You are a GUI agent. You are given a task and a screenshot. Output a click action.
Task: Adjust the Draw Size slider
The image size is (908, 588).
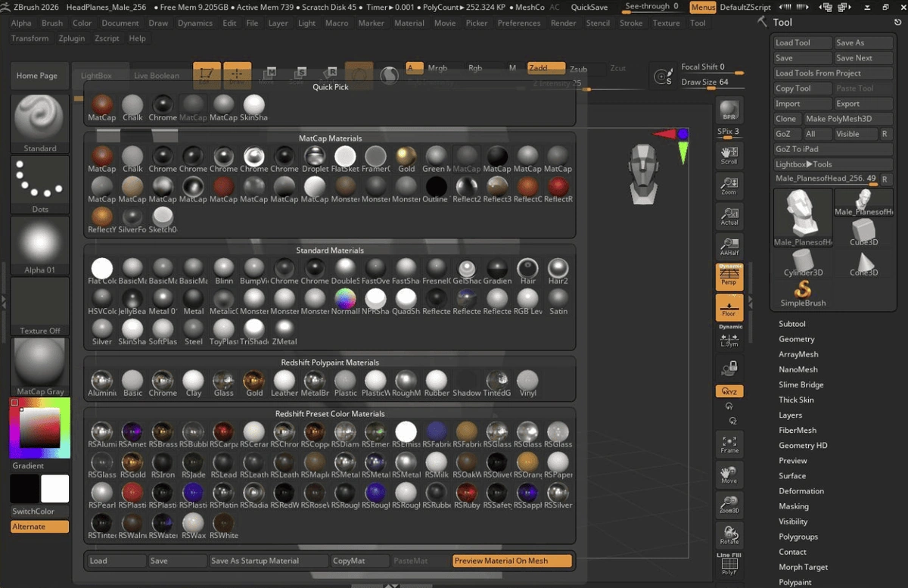[x=711, y=82]
